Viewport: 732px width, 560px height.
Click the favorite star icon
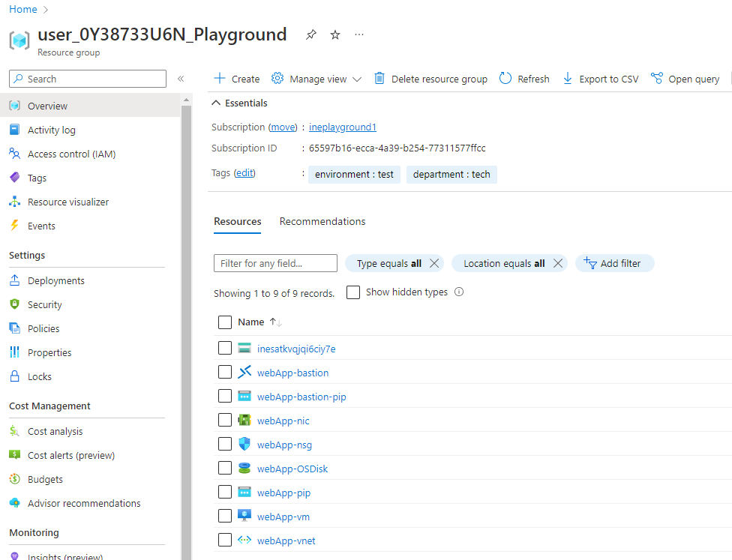coord(335,34)
